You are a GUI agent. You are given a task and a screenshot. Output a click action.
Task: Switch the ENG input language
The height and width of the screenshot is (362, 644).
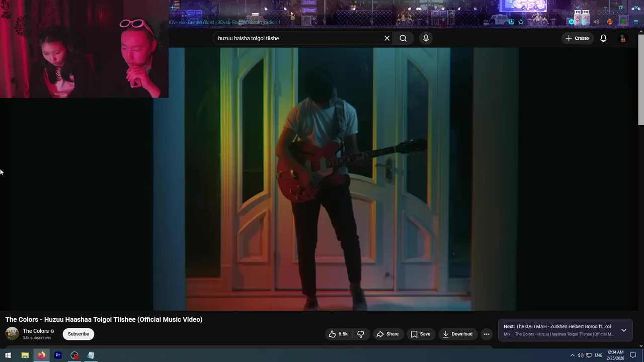click(598, 355)
